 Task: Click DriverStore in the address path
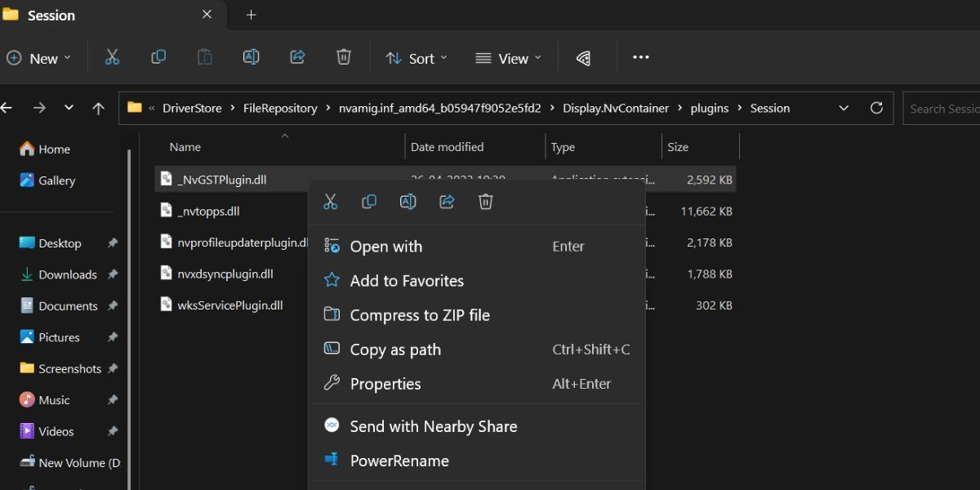[192, 108]
